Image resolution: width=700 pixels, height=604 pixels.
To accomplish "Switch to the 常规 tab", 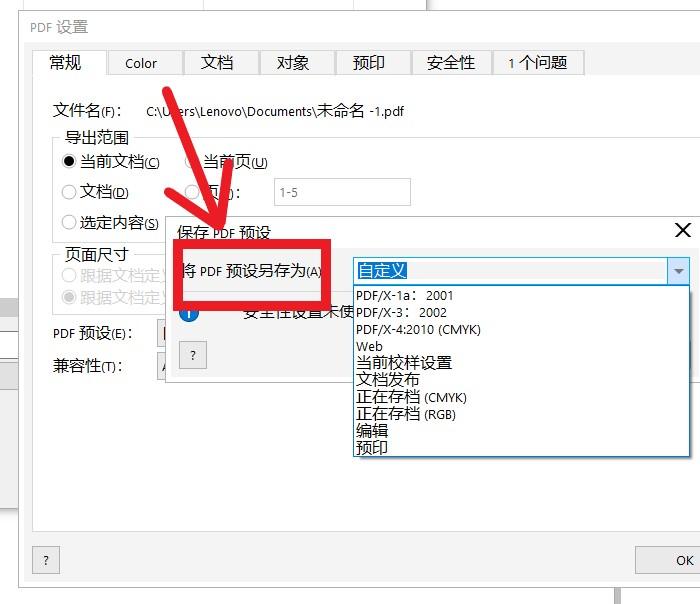I will (x=69, y=62).
